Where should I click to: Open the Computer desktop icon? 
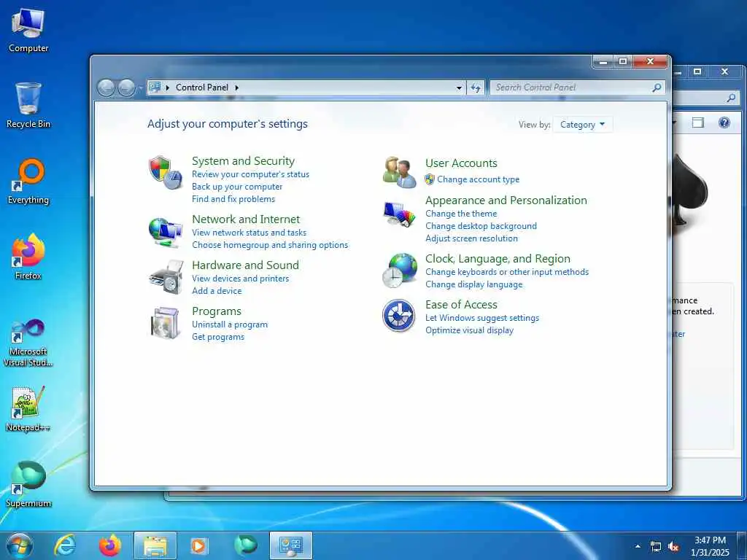click(x=28, y=30)
